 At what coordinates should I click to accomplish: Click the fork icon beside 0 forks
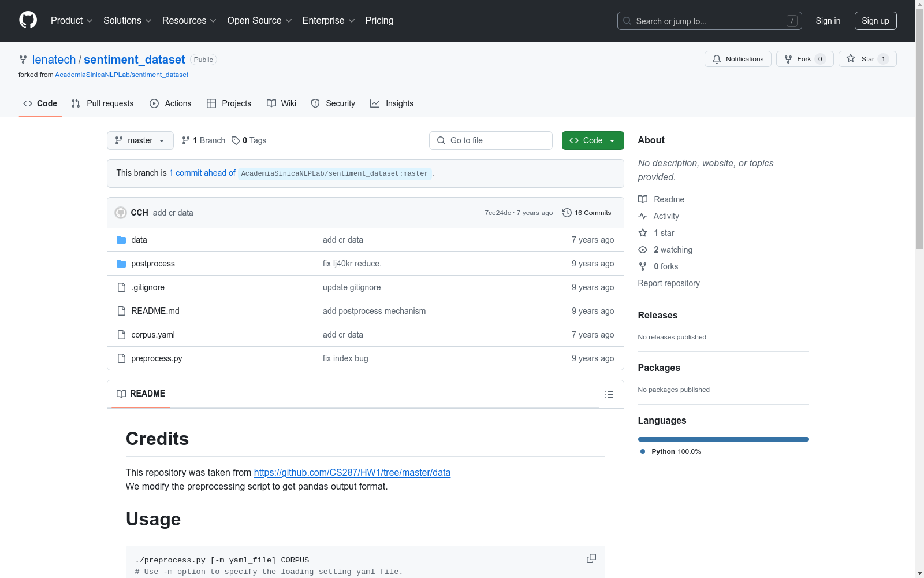(x=643, y=266)
